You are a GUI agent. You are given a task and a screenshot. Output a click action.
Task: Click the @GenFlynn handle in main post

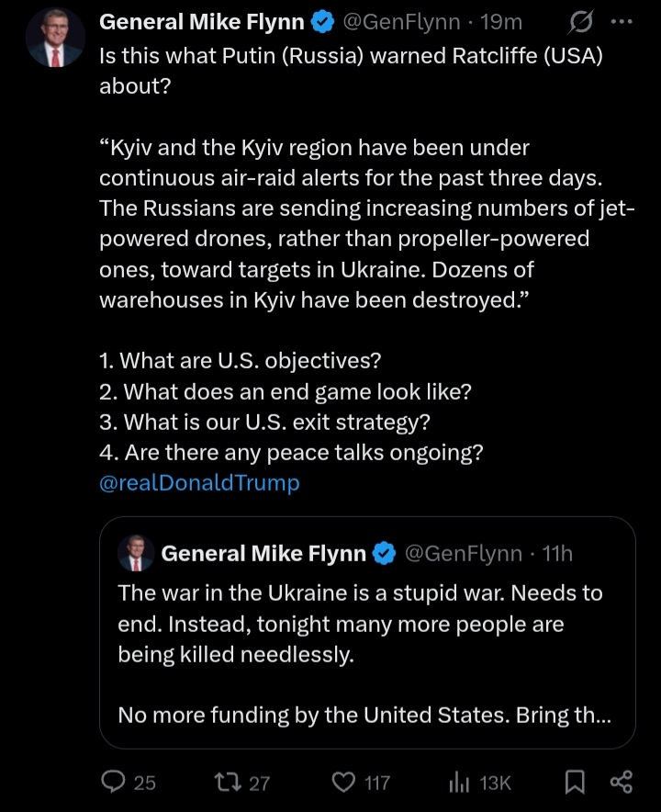[x=401, y=22]
